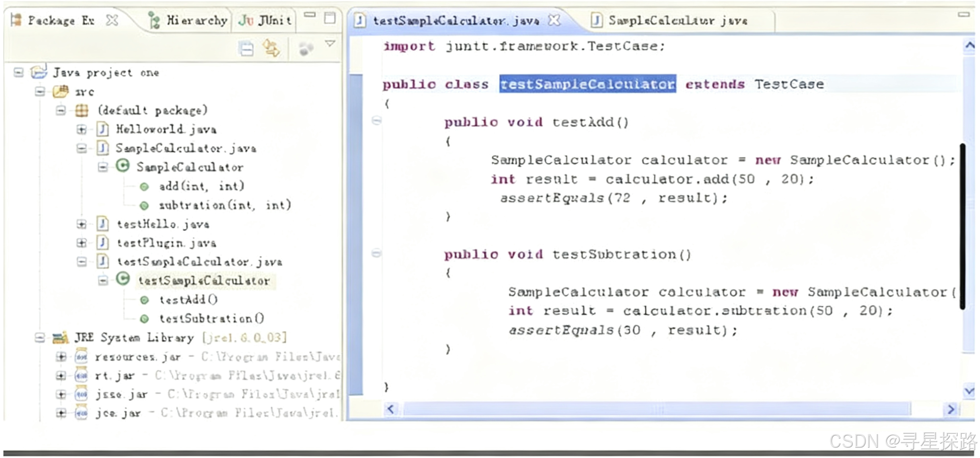The height and width of the screenshot is (458, 980).
Task: Click the green method icon for add(int, int)
Action: click(144, 187)
